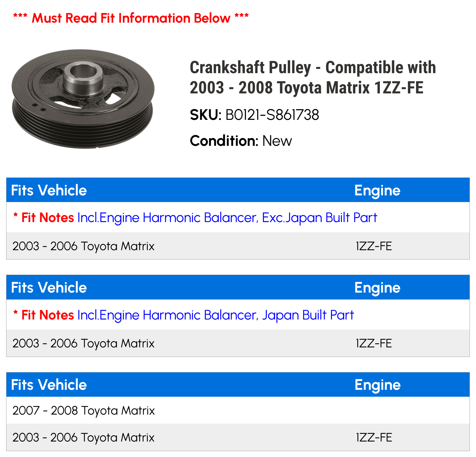Select 2003 - 2006 Toyota Matrix in second table
The height and width of the screenshot is (457, 476).
[83, 343]
